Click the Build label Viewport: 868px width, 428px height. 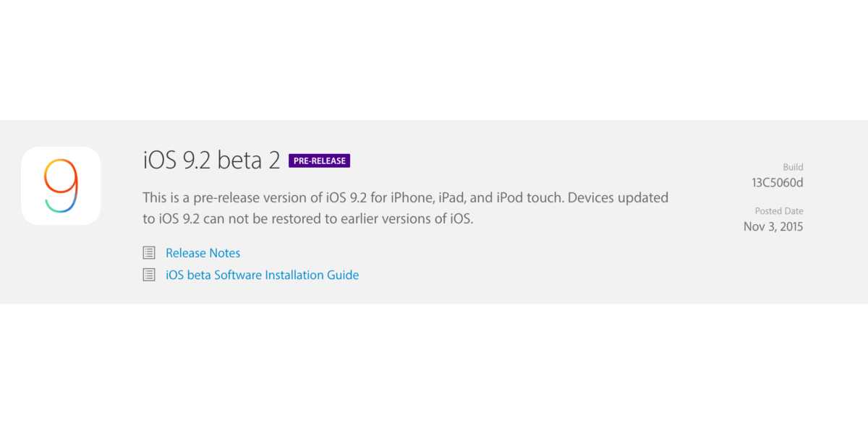(793, 167)
